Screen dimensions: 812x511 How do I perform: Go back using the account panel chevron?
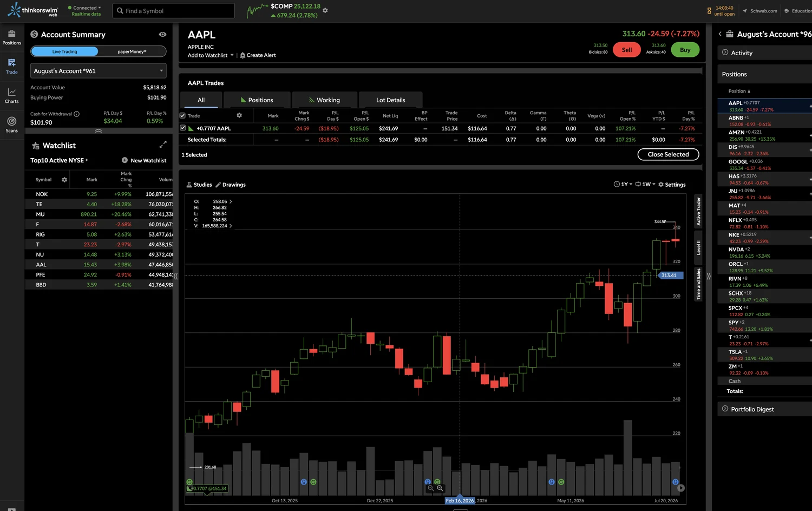(720, 34)
